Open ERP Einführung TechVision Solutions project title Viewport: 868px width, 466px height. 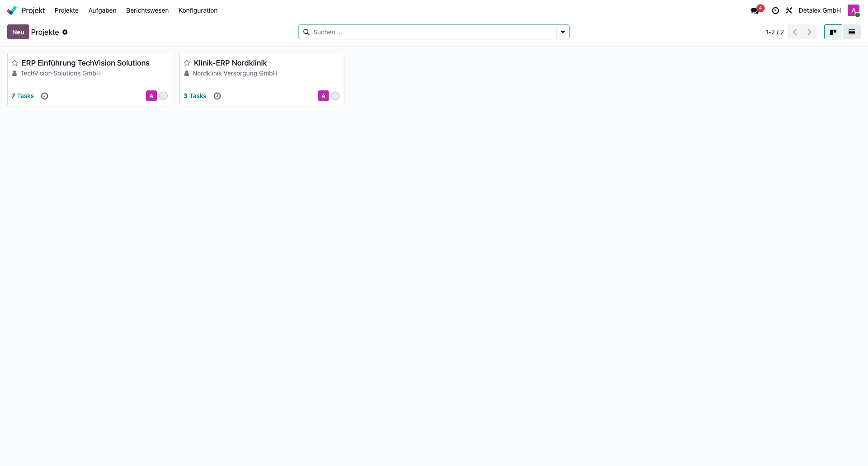pyautogui.click(x=85, y=63)
